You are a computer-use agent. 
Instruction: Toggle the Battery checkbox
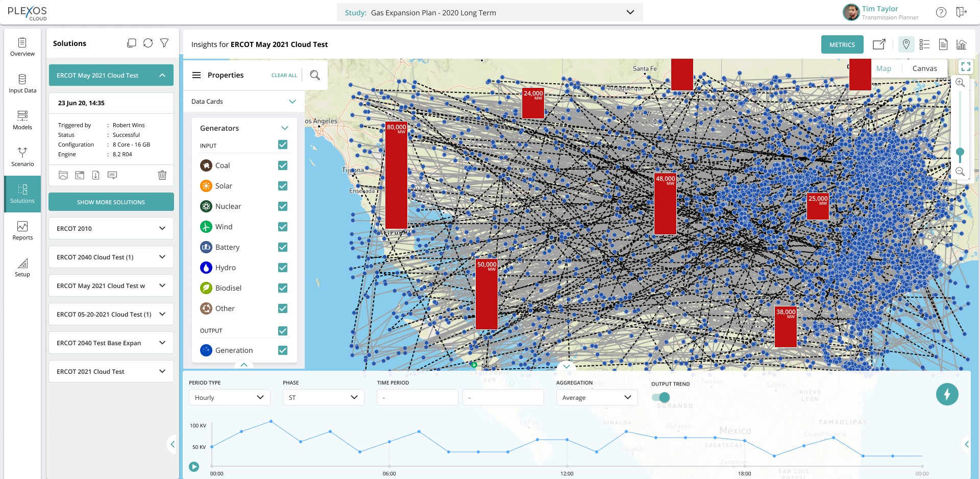283,247
